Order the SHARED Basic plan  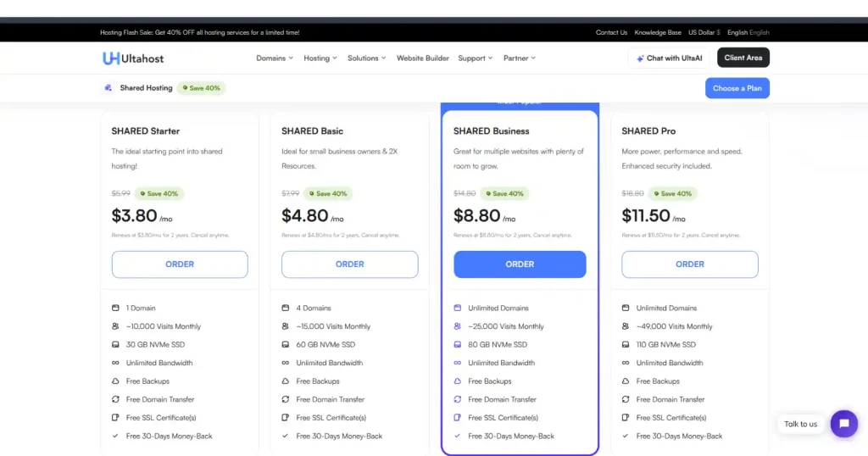(349, 264)
